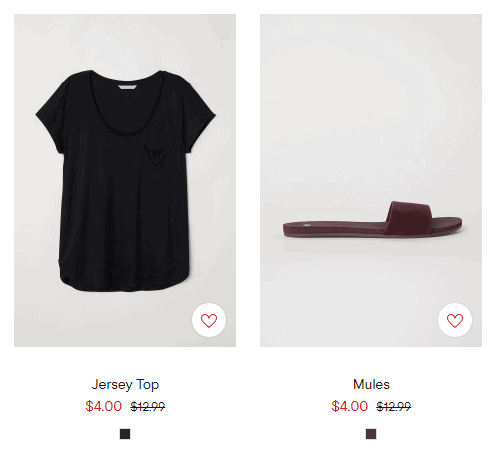Select the black color swatch under Jersey Top
This screenshot has height=452, width=492.
tap(125, 434)
